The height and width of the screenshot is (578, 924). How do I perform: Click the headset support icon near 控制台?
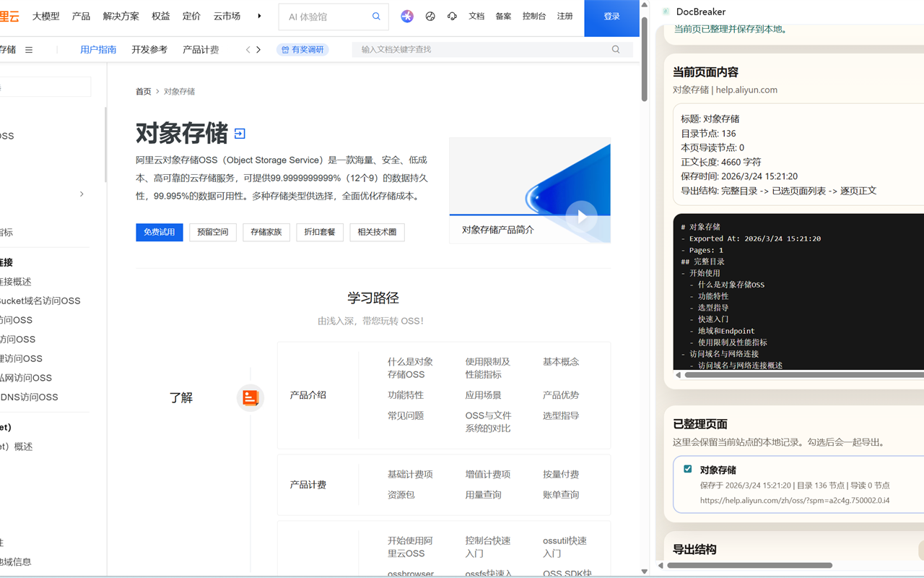tap(452, 17)
